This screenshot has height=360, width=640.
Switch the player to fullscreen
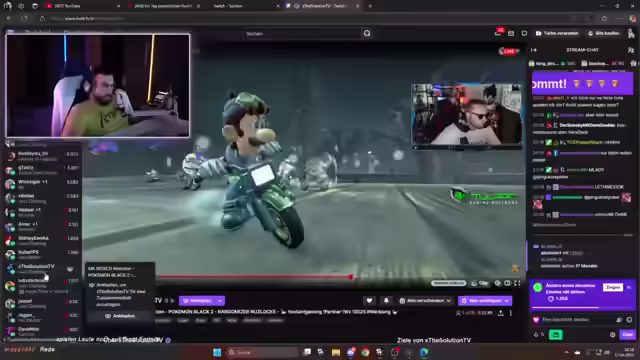(x=517, y=283)
